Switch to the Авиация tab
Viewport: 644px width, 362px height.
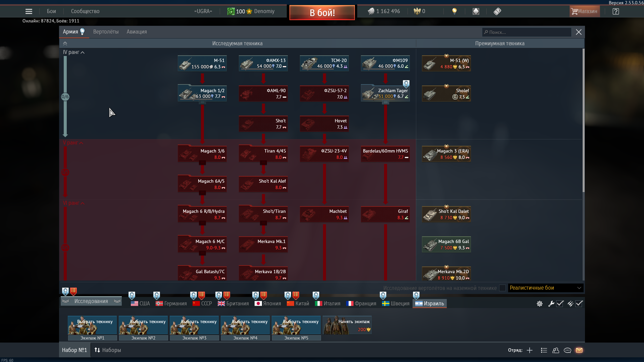point(137,32)
